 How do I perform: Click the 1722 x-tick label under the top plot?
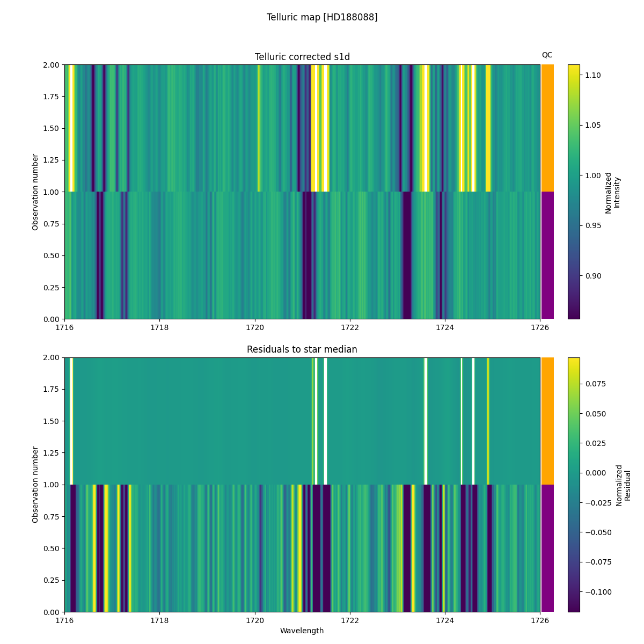[x=350, y=327]
